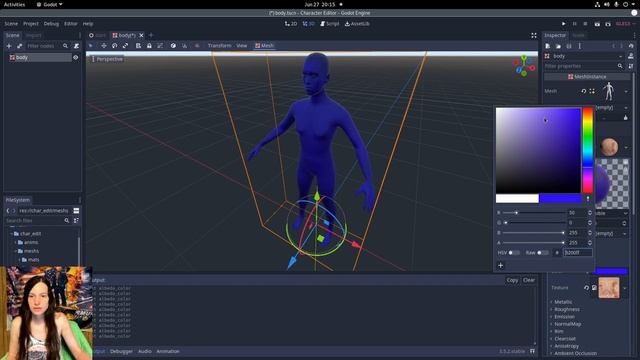Switch to the AssetLib workspace

click(x=357, y=24)
